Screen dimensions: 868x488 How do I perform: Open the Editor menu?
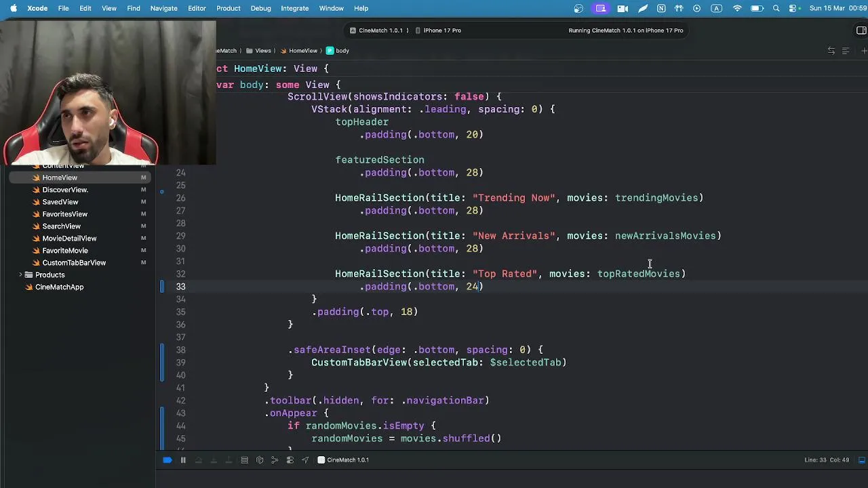(197, 8)
